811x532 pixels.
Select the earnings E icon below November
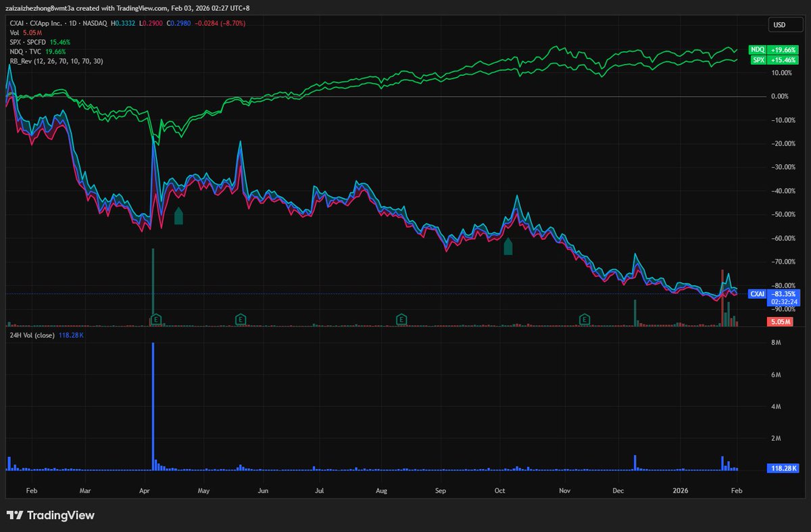point(585,318)
